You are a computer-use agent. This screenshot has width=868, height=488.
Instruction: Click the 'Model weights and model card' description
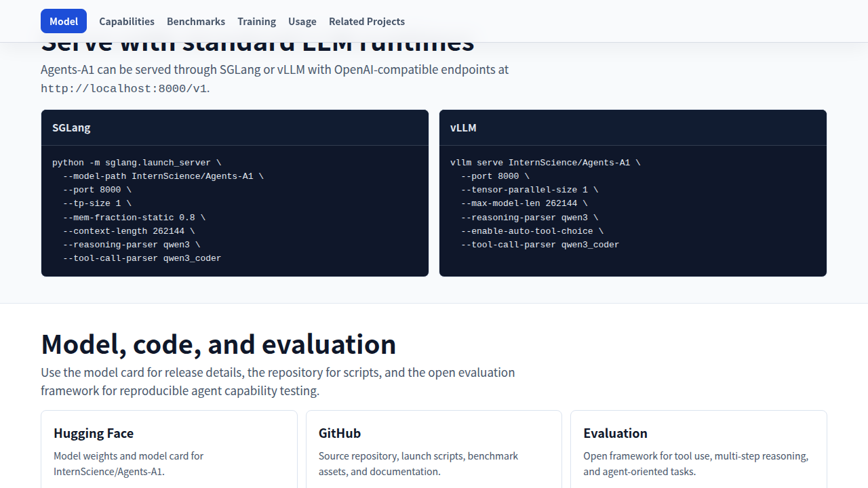click(129, 464)
